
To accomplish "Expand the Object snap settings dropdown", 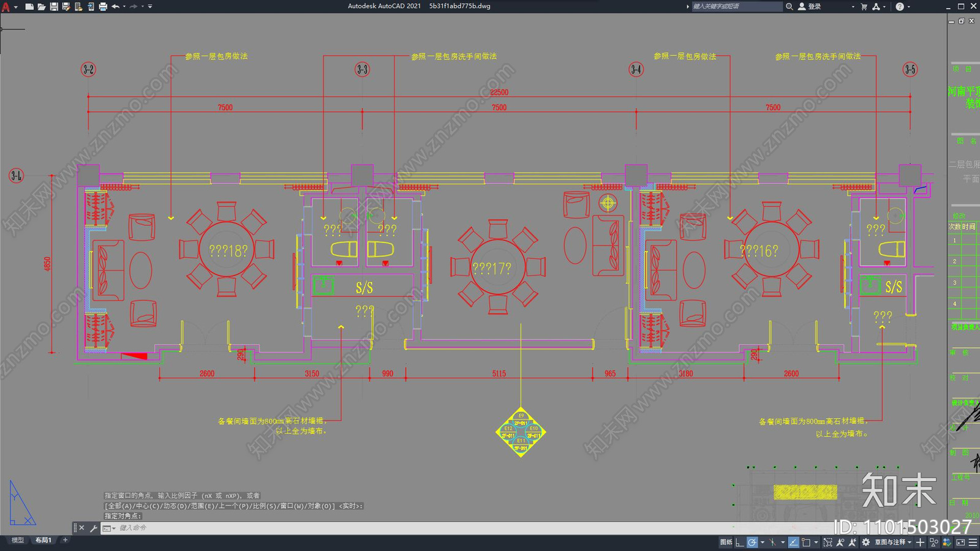I will [x=816, y=542].
